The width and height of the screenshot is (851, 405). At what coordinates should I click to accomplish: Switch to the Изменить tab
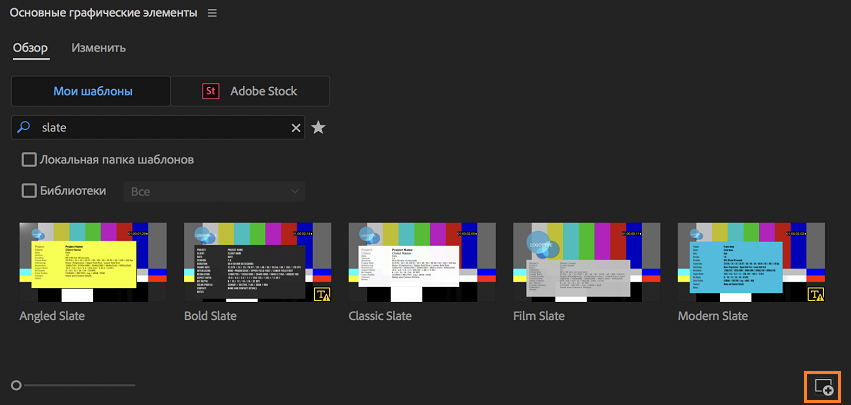[x=99, y=48]
